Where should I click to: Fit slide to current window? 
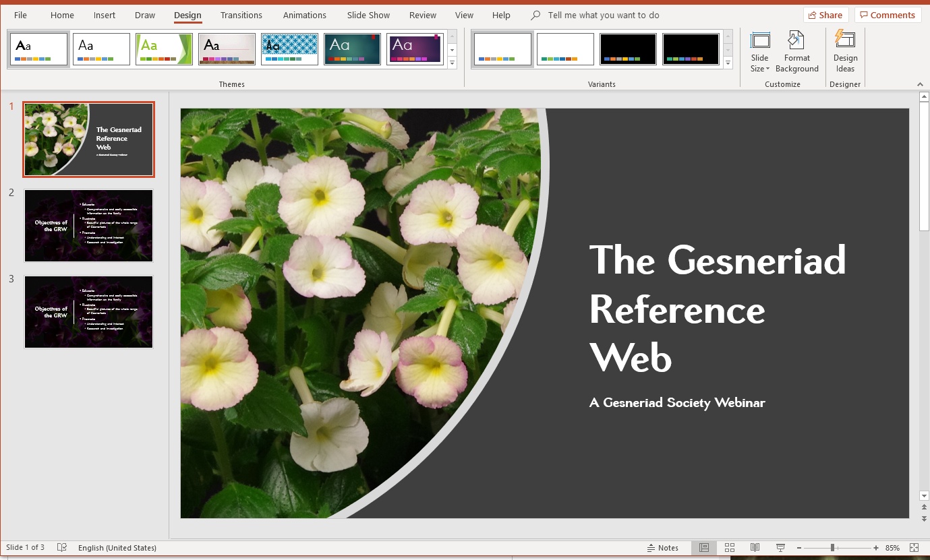click(914, 548)
